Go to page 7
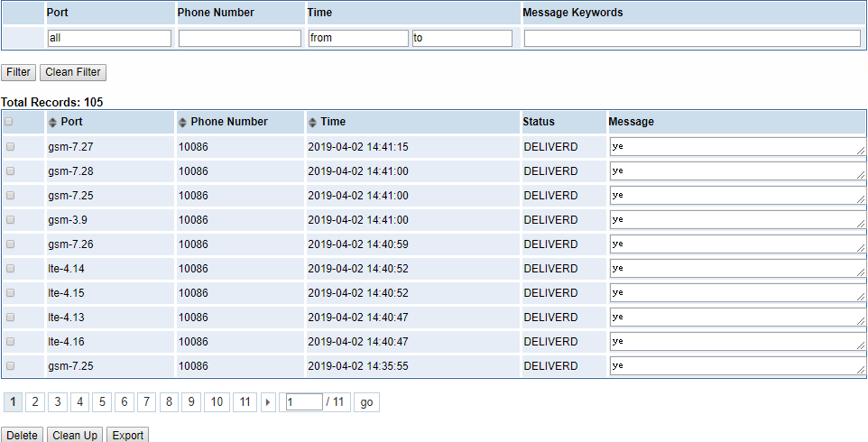868x442 pixels. point(146,402)
